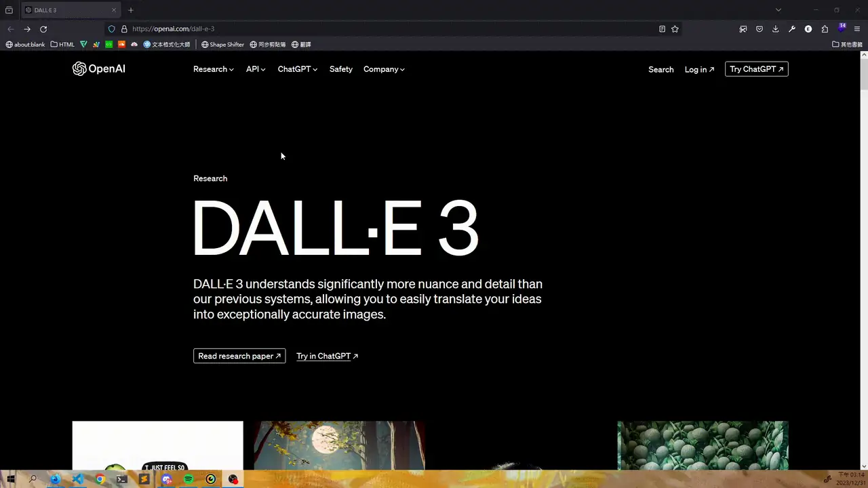This screenshot has width=868, height=488.
Task: Follow the Try in ChatGPT link
Action: tap(327, 356)
